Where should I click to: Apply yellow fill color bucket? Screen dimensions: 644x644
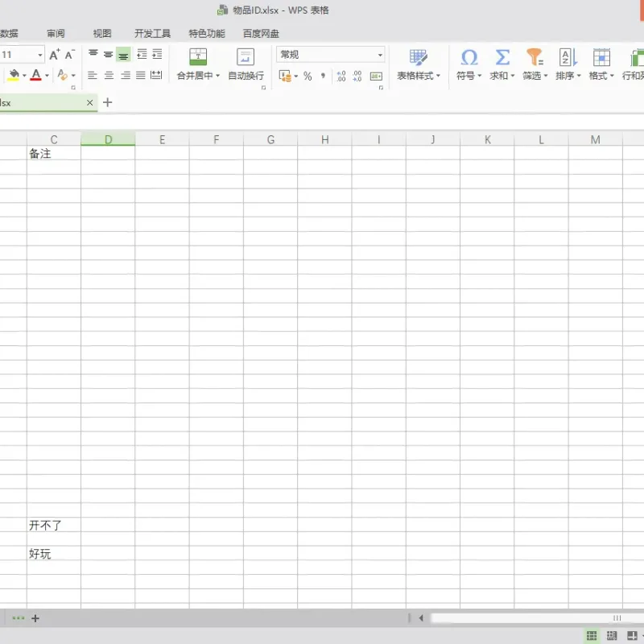point(14,75)
